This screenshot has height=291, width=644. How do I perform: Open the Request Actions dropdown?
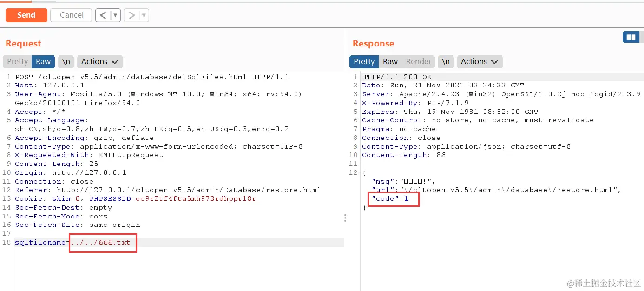(x=100, y=61)
